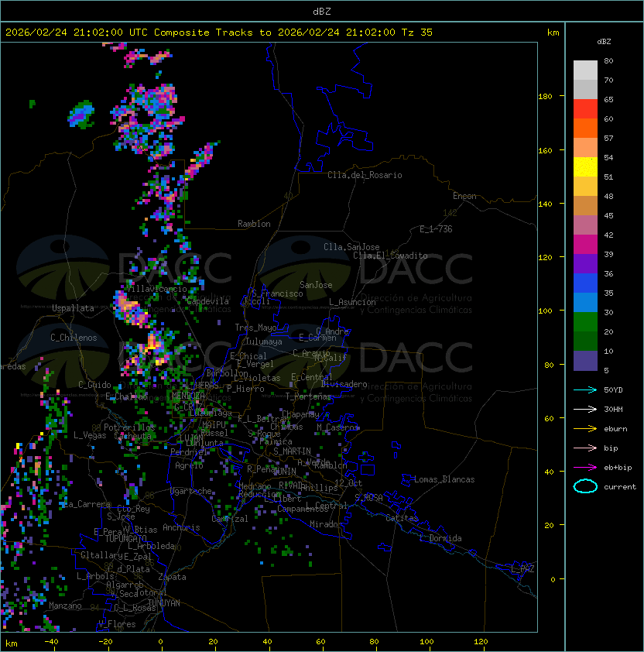The width and height of the screenshot is (644, 652).
Task: Click the 'Tres_Mayo' map label
Action: pyautogui.click(x=255, y=328)
